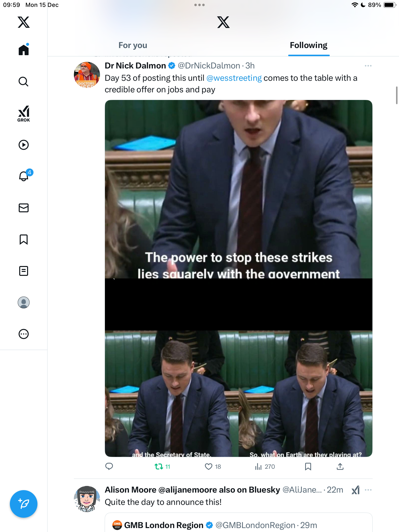Viewport: 399px width, 532px height.
Task: Open the @wesstreeting mention link
Action: point(234,78)
